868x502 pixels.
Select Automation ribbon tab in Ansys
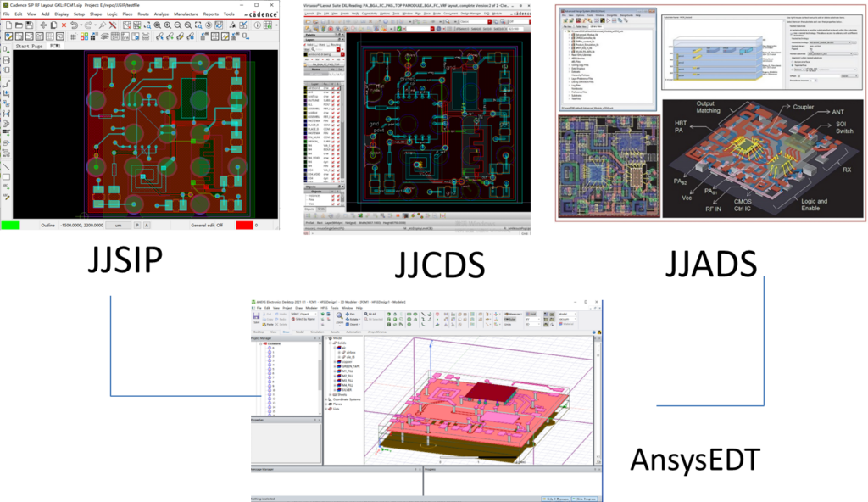tap(353, 332)
